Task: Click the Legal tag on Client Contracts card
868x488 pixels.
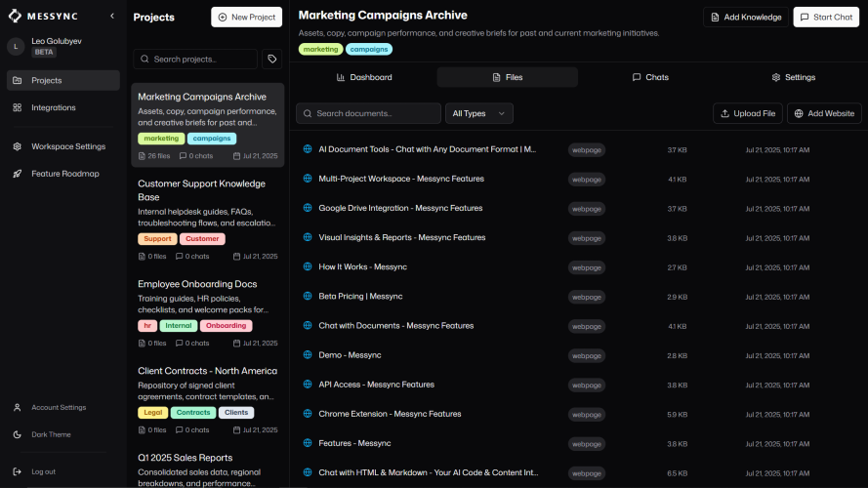Action: pyautogui.click(x=152, y=413)
